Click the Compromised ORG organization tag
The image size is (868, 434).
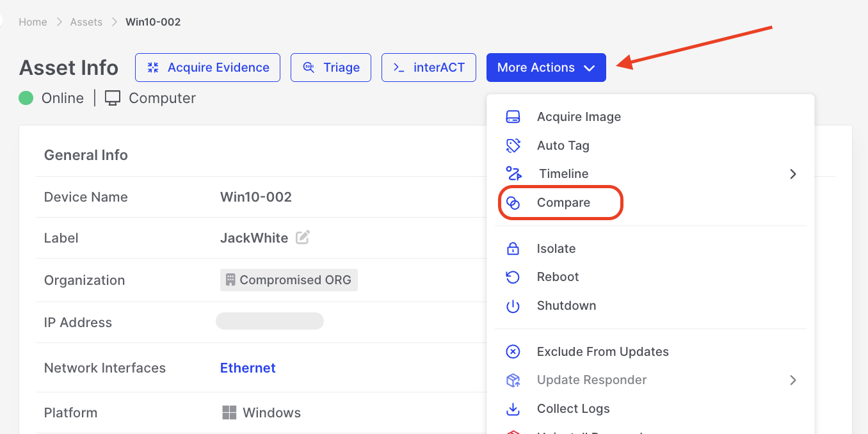click(289, 280)
